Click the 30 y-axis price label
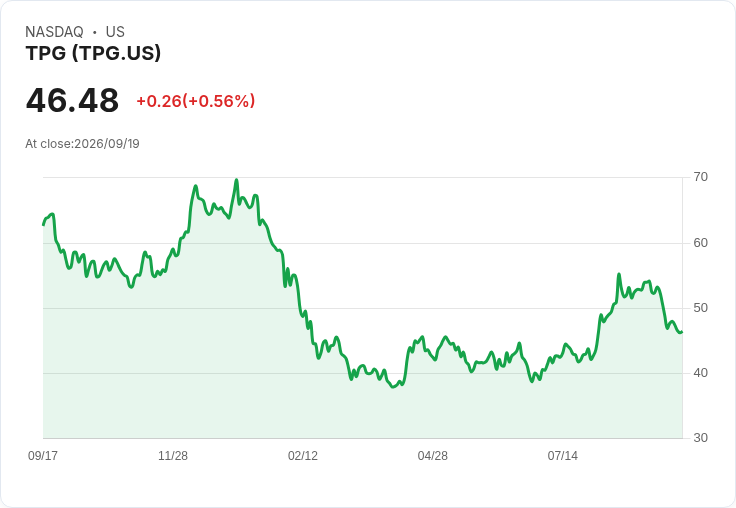This screenshot has width=736, height=508. (700, 438)
